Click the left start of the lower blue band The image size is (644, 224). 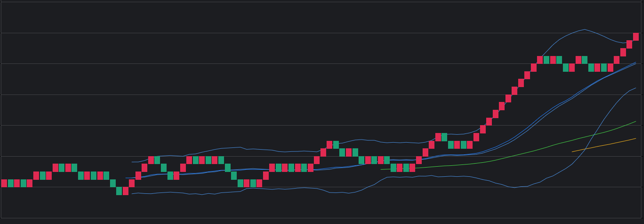click(132, 193)
